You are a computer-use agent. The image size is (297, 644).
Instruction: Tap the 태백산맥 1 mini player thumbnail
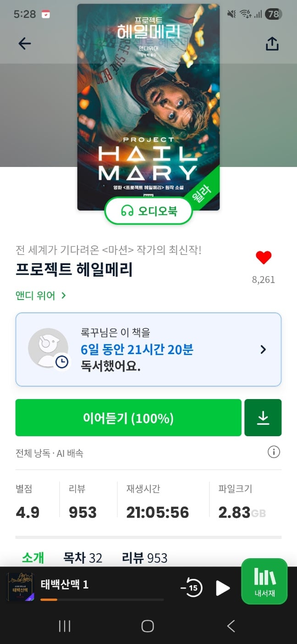(x=21, y=588)
